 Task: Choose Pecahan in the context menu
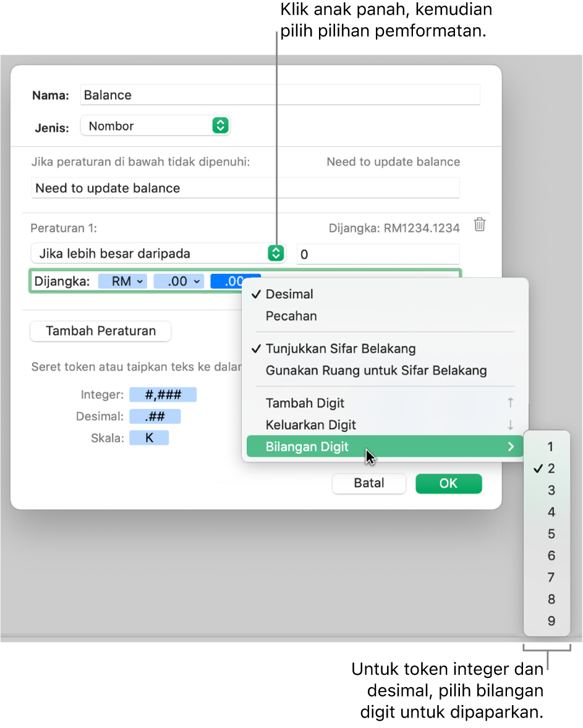(x=385, y=316)
